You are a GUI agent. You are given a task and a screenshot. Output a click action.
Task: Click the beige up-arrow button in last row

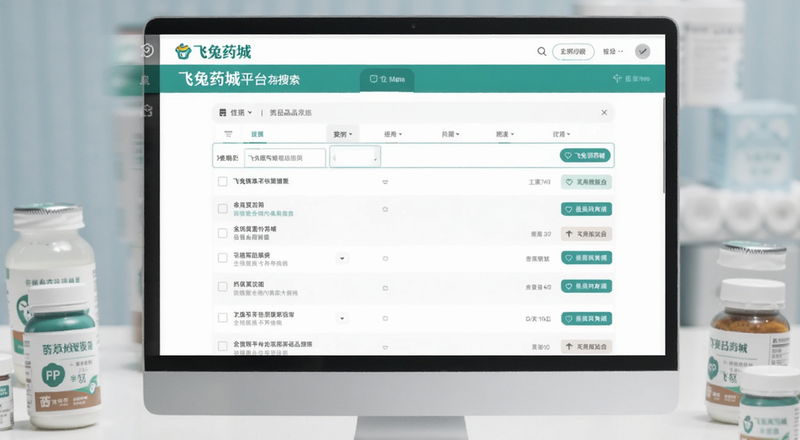point(586,347)
